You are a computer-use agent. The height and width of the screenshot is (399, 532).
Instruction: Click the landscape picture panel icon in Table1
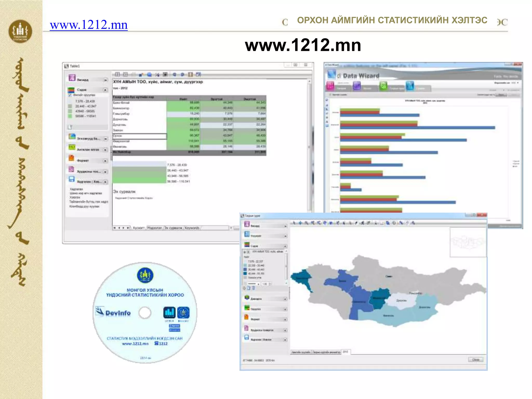coord(72,137)
